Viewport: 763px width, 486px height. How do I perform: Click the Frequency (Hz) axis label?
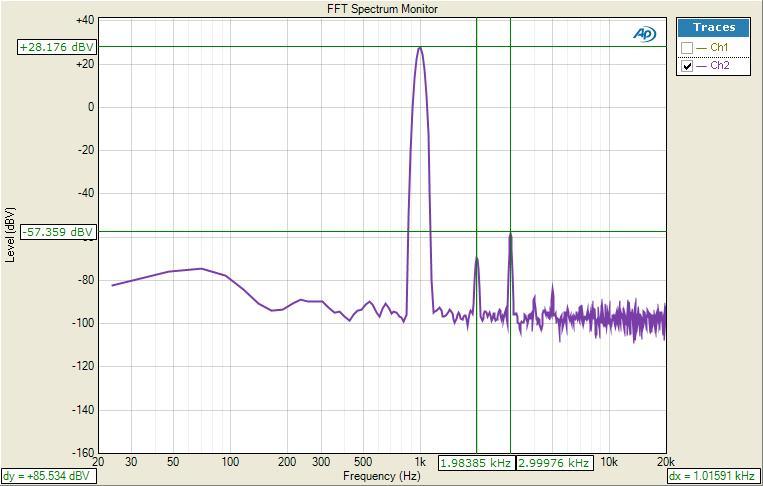[x=382, y=476]
